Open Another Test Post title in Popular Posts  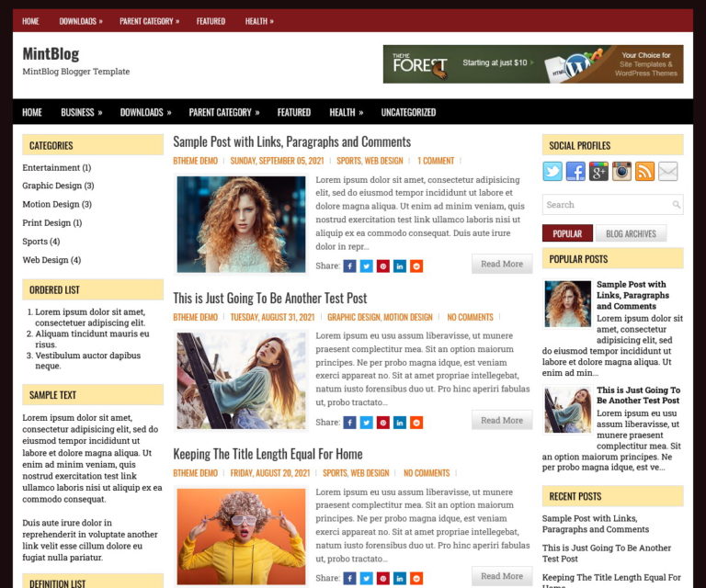(x=638, y=395)
